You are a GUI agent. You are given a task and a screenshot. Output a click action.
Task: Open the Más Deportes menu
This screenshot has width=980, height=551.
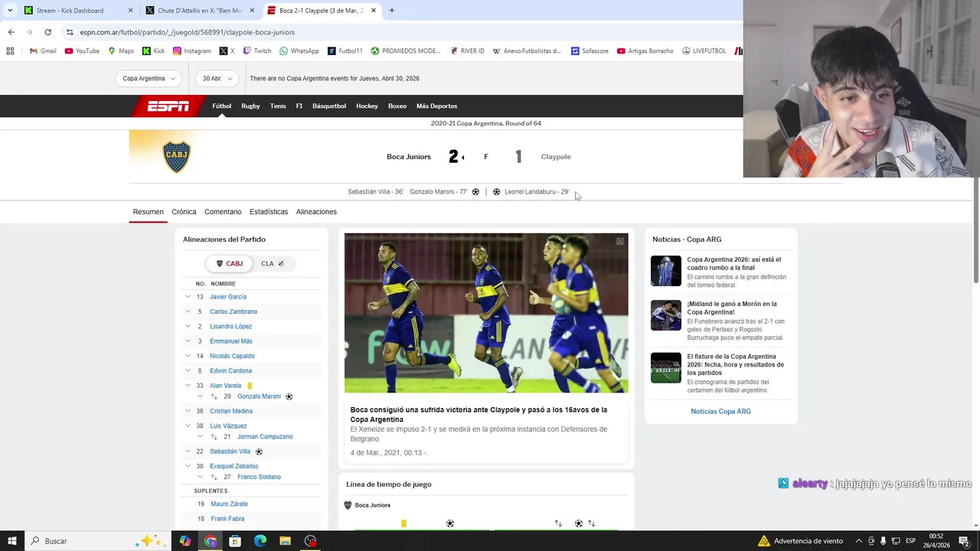[x=436, y=106]
